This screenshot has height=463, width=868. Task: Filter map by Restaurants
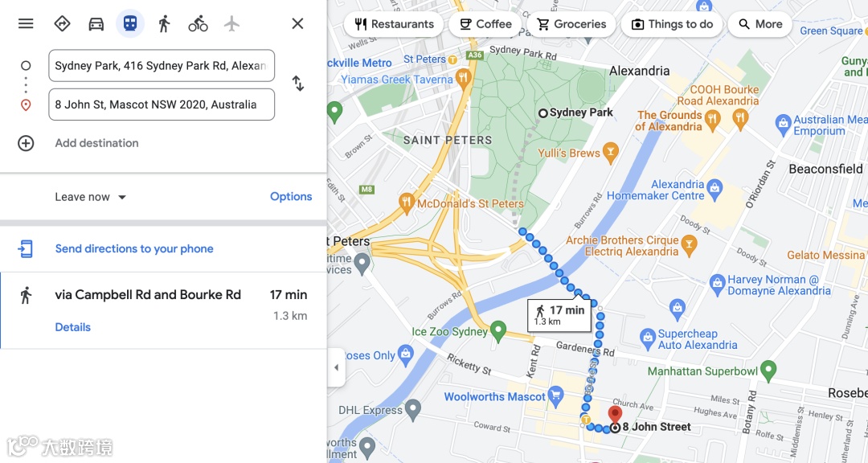coord(394,24)
